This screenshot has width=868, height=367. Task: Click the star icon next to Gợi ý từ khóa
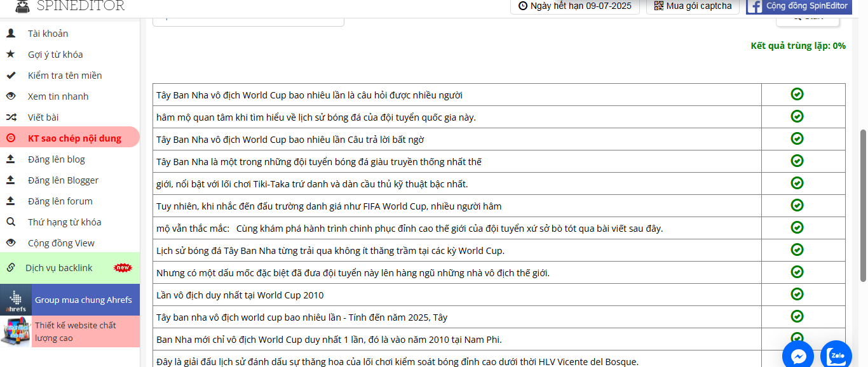11,54
